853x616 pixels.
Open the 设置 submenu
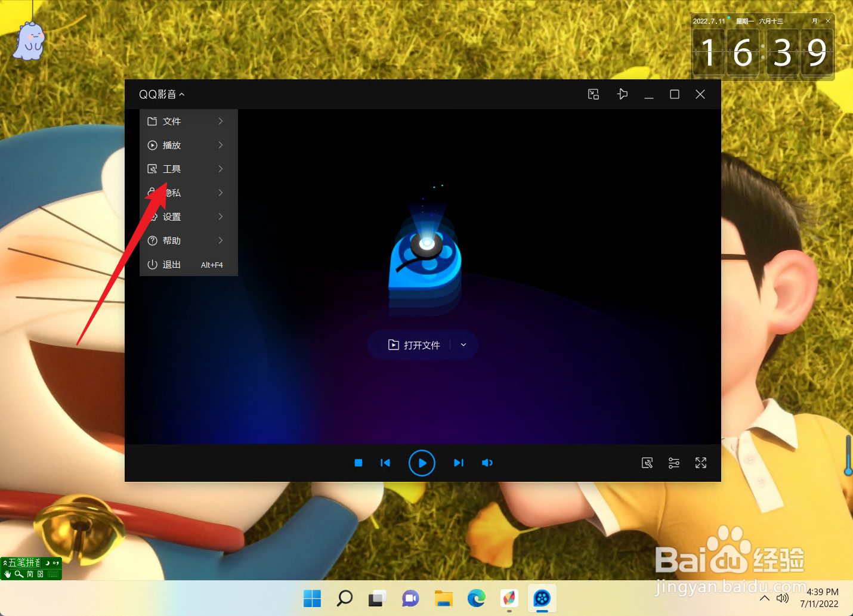[x=188, y=216]
